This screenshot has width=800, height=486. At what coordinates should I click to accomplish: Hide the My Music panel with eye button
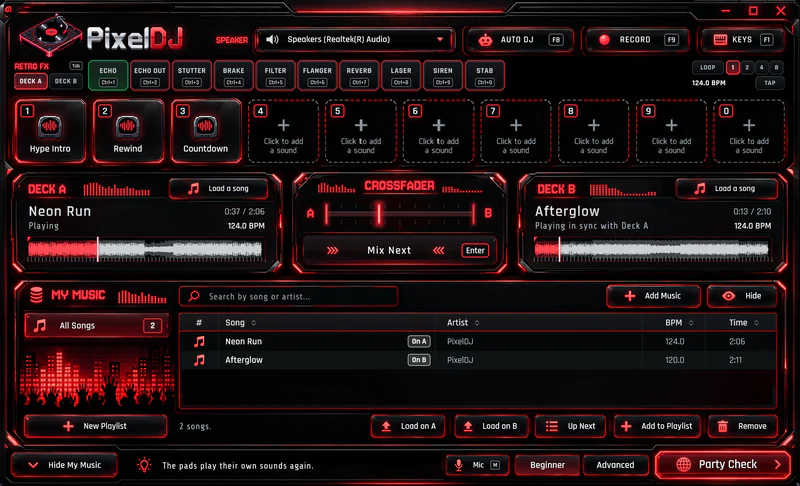tap(742, 296)
